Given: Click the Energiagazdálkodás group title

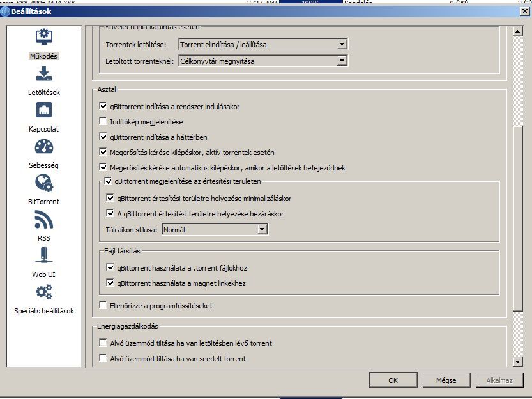Looking at the screenshot, I should 128,326.
